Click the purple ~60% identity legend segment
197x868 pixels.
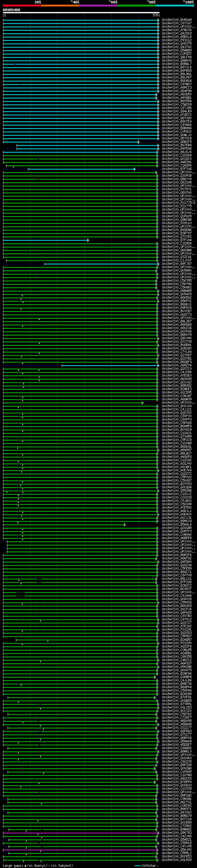tap(99, 6)
